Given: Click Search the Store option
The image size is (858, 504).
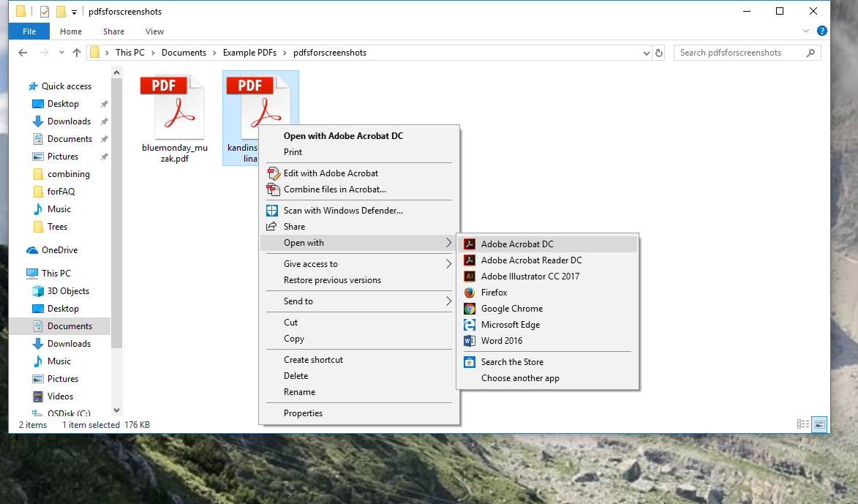Looking at the screenshot, I should click(x=547, y=362).
